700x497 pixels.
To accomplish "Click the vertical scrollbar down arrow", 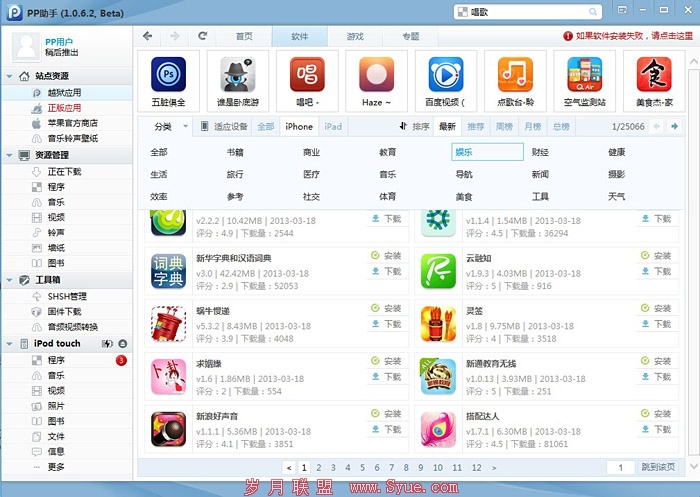I will click(694, 467).
